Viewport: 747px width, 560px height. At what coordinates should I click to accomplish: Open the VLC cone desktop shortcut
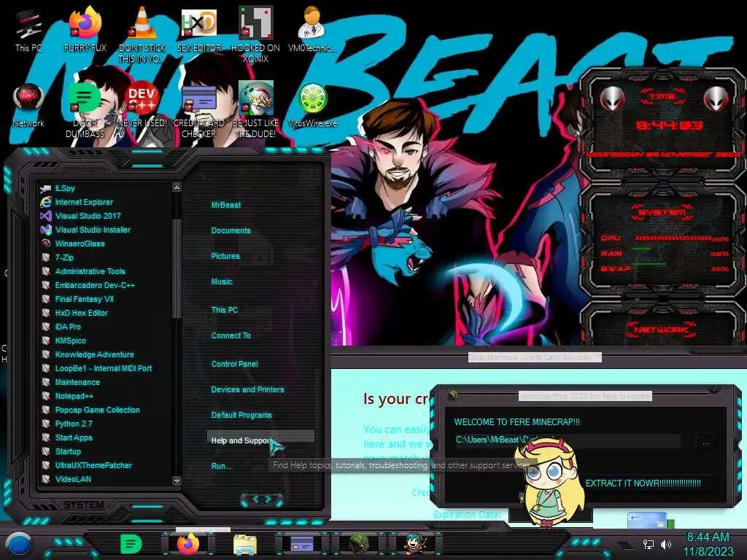coord(142,34)
